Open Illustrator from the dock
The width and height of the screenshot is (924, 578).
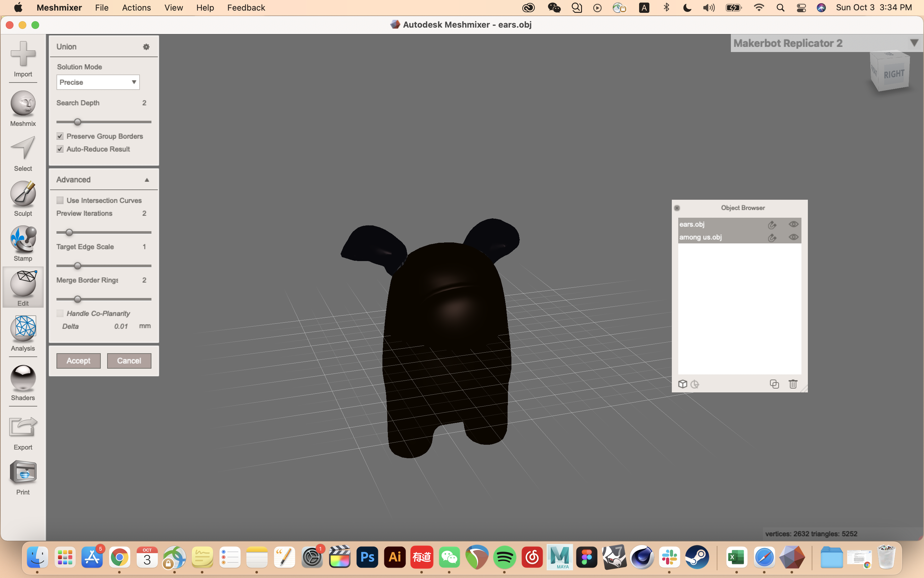[394, 557]
